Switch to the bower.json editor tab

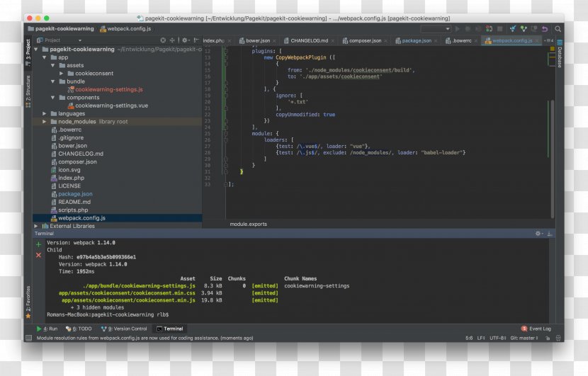pyautogui.click(x=258, y=40)
